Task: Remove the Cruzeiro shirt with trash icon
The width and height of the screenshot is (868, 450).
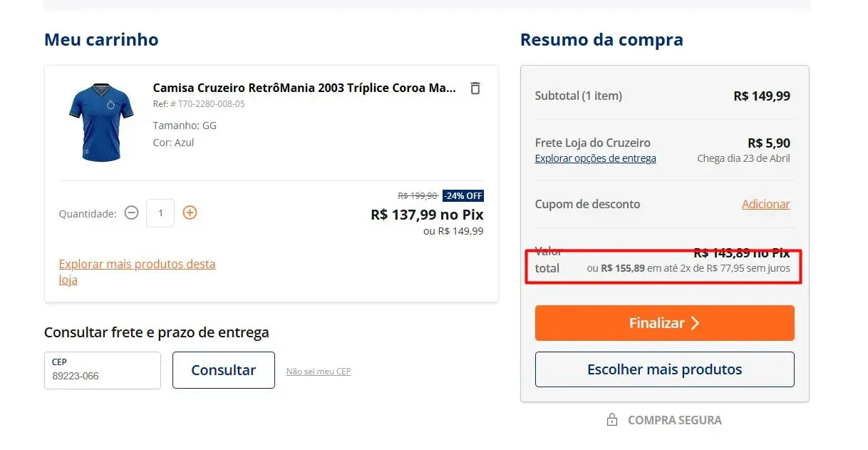Action: coord(475,88)
